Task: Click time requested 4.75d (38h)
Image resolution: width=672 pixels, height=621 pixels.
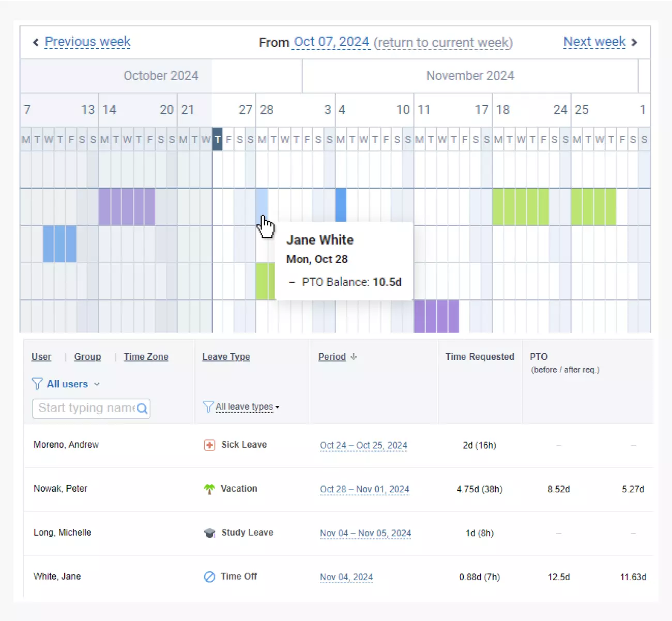Action: click(x=480, y=490)
